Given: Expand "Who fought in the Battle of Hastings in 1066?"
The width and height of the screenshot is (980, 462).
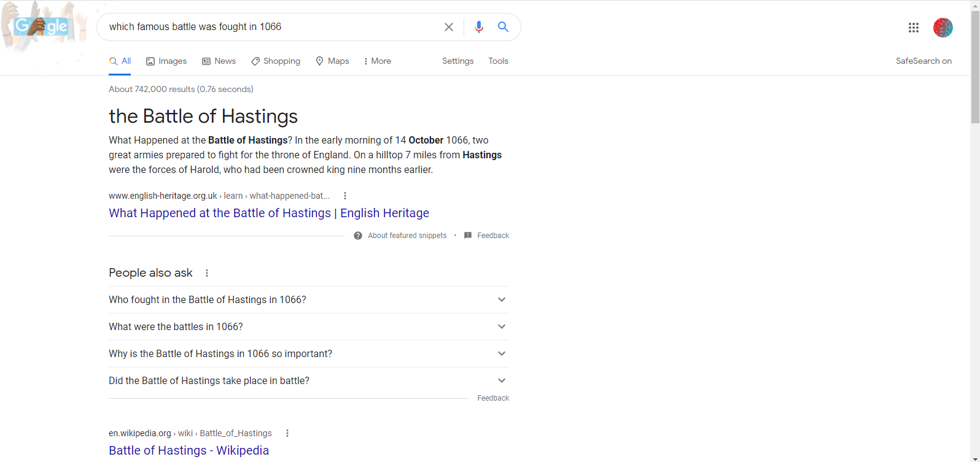Looking at the screenshot, I should pos(309,299).
